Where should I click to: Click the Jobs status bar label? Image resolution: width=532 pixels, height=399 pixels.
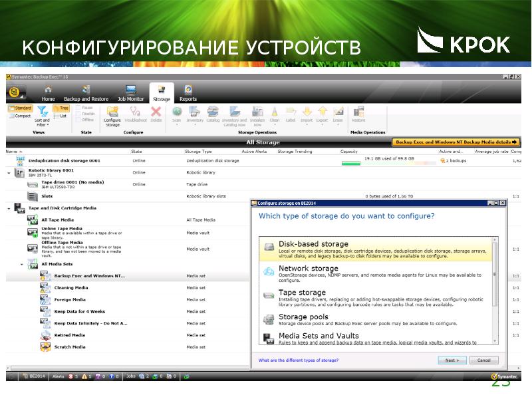pos(130,376)
